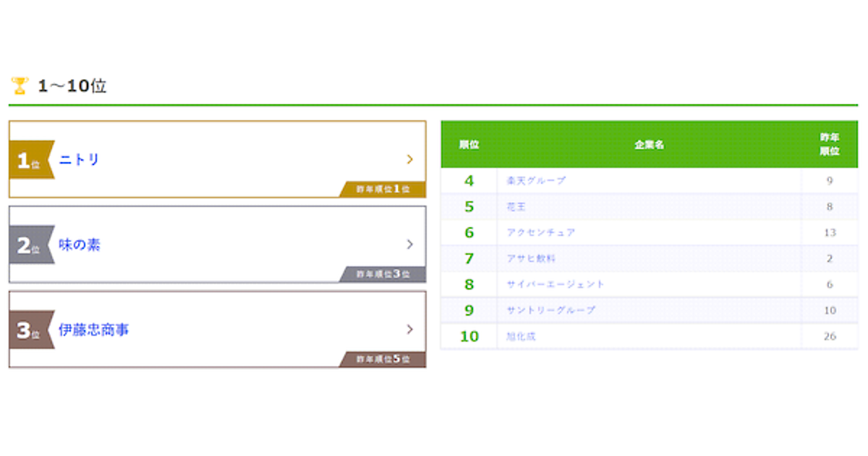
Task: Click the 昨年順位3位 gray tag
Action: pos(383,274)
